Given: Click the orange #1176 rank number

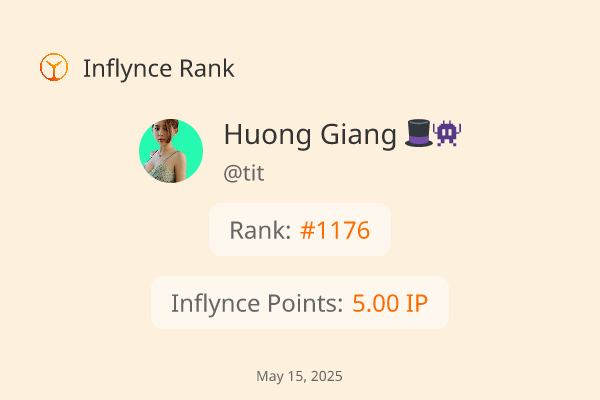Looking at the screenshot, I should pos(335,230).
